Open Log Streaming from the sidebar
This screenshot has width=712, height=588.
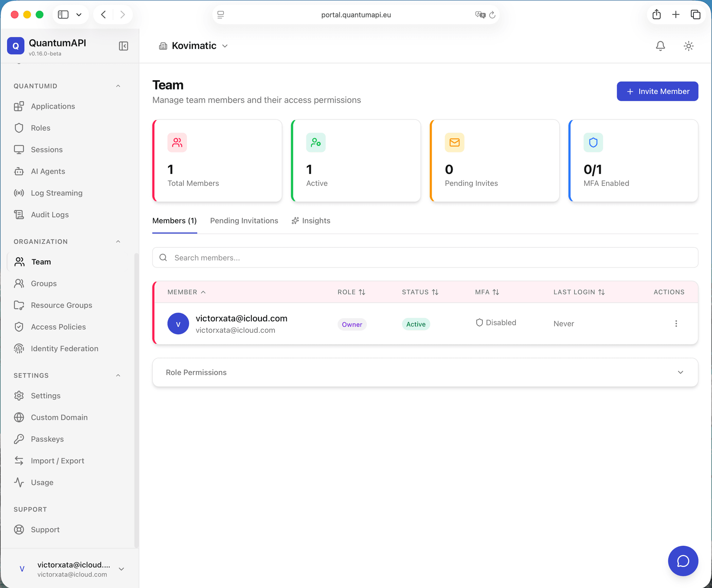56,193
